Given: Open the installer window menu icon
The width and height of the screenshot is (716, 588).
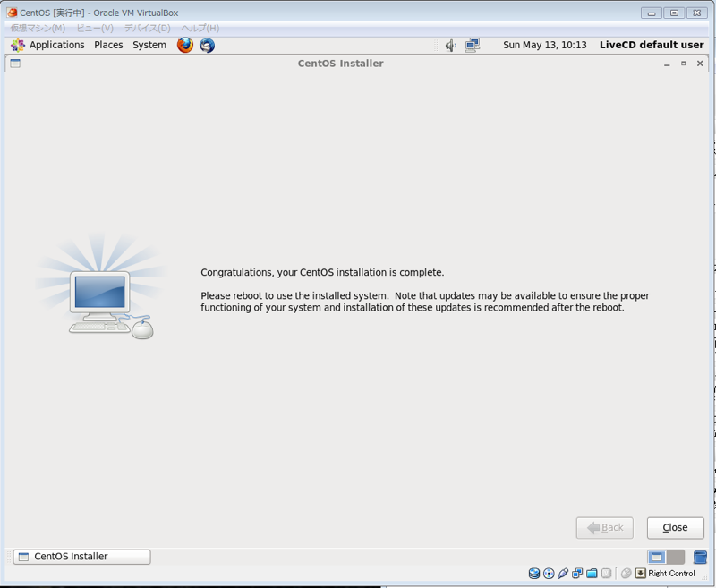Looking at the screenshot, I should [15, 64].
